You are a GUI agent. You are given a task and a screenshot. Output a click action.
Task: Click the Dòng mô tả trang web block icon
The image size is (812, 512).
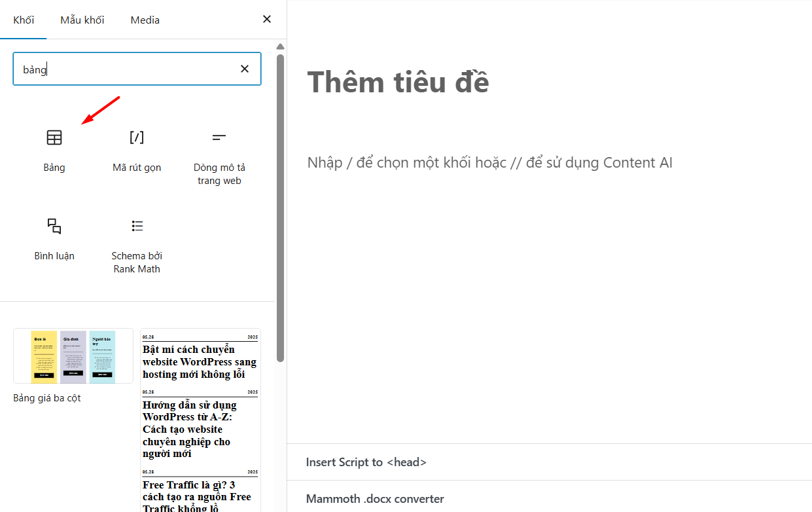[219, 137]
